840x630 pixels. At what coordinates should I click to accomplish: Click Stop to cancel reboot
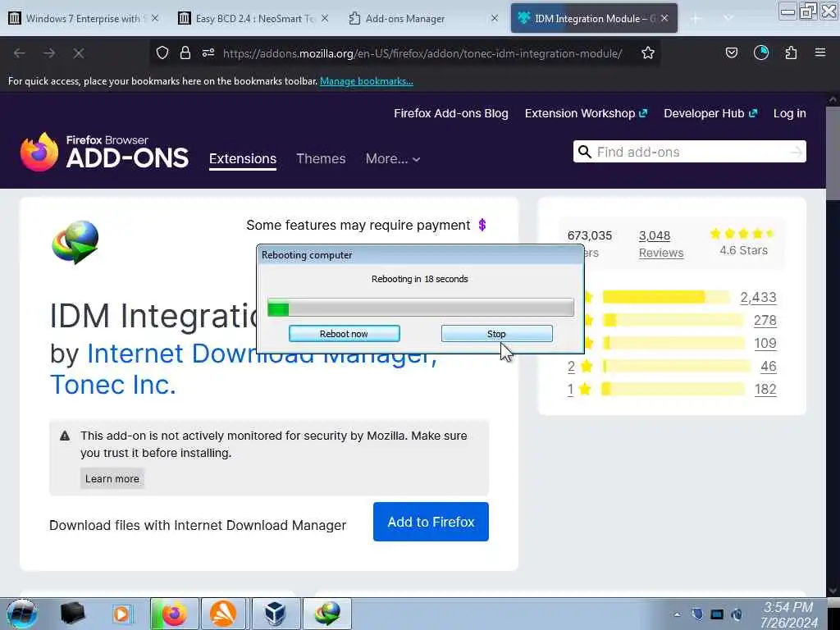point(496,334)
